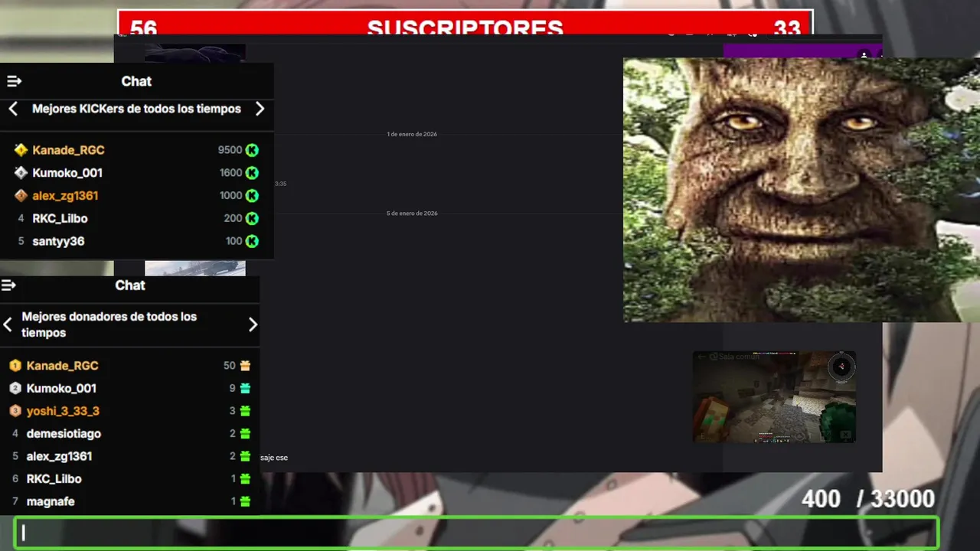Click the Kick coin icon next to 9500

pos(252,150)
